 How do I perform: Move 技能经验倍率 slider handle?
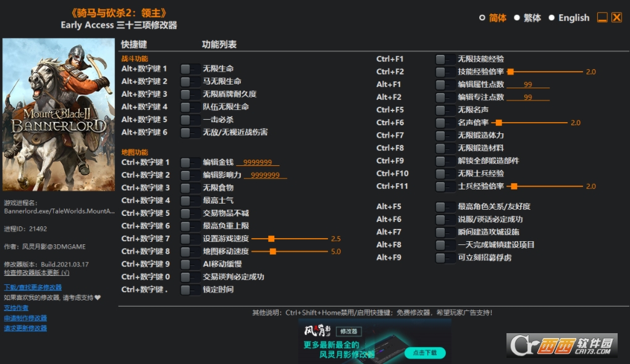point(511,72)
